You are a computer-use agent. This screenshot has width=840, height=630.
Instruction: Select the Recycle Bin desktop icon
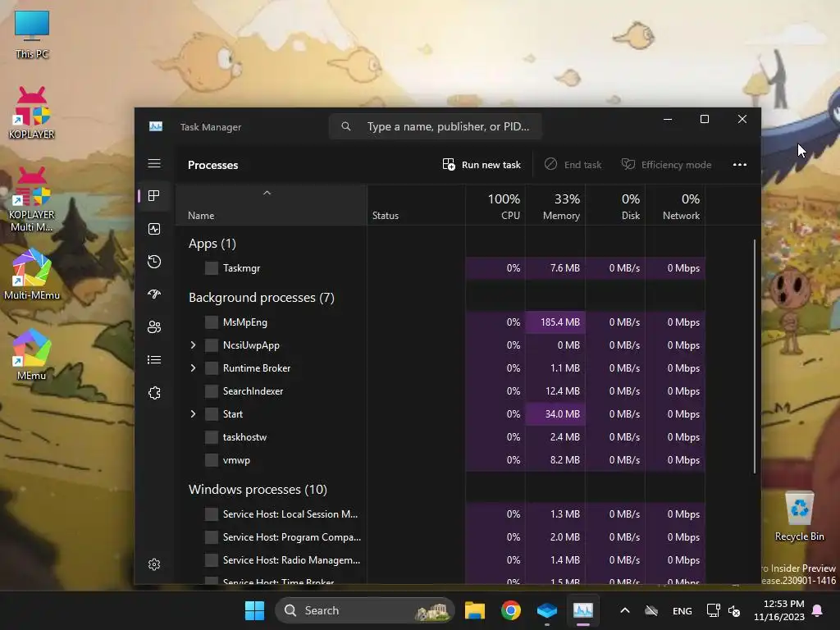tap(799, 516)
